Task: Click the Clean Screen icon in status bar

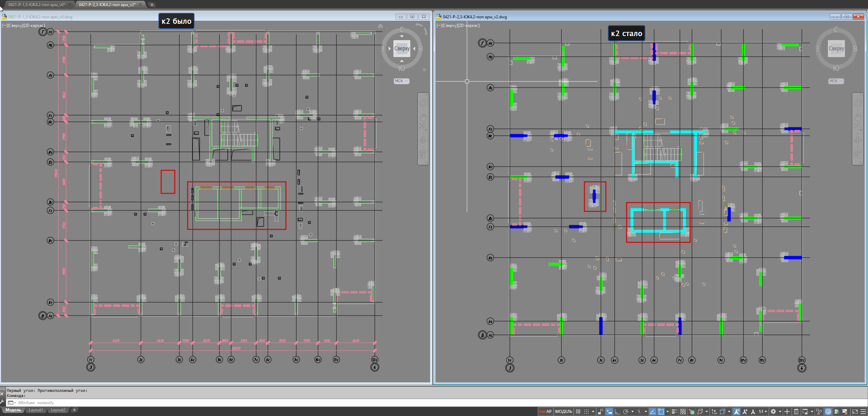Action: [x=855, y=412]
